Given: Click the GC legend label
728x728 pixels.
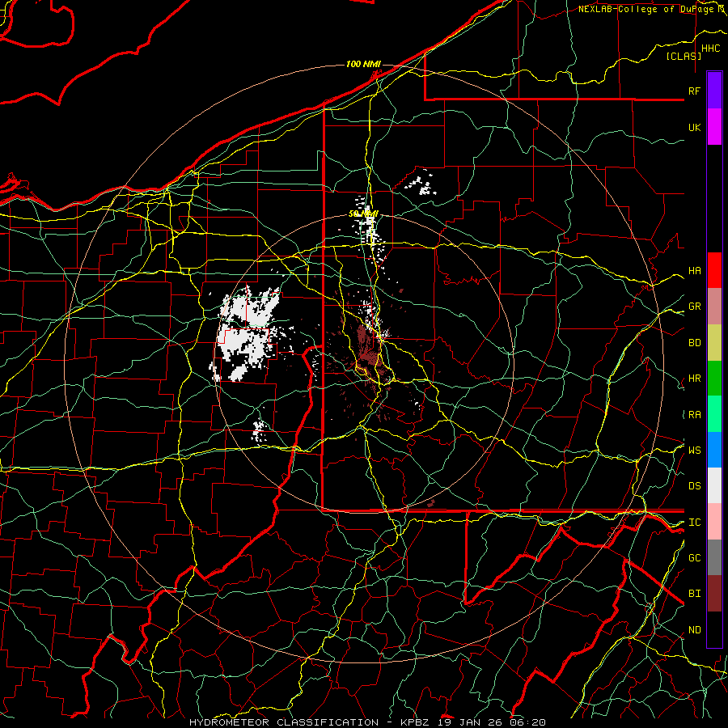Looking at the screenshot, I should (x=695, y=557).
